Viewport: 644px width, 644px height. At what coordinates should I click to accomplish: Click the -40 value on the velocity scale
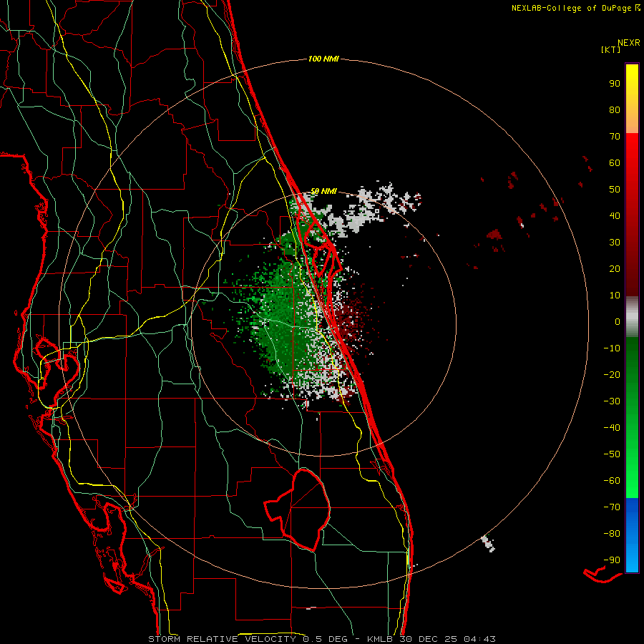coord(612,428)
